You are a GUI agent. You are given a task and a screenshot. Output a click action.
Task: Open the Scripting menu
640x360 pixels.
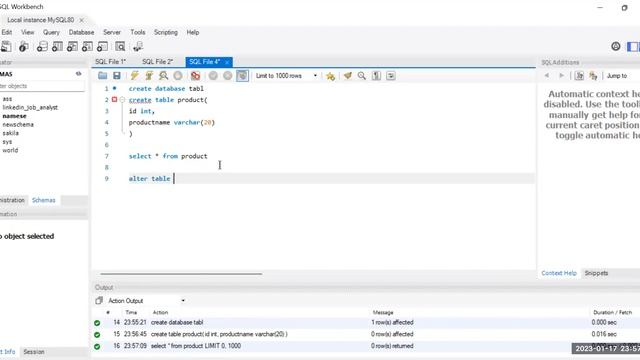(166, 32)
